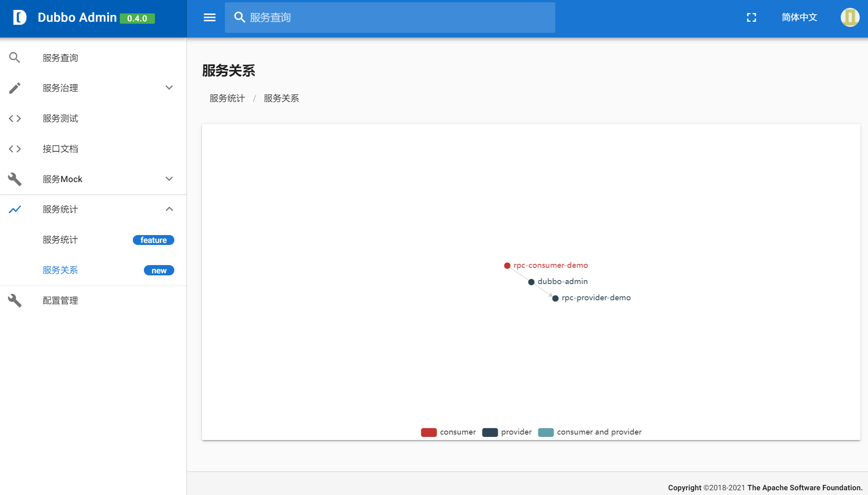Select the red rpc-consumer-demo node

pos(507,265)
